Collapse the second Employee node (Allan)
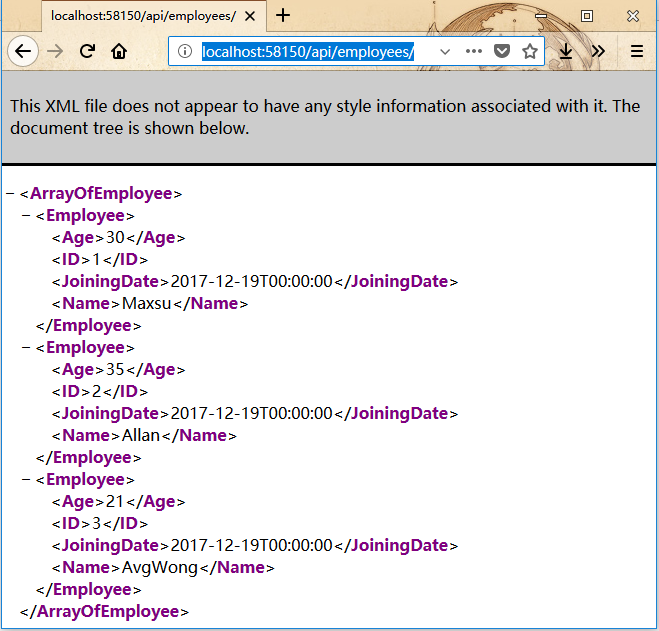Screen dimensions: 659x631 tap(26, 348)
